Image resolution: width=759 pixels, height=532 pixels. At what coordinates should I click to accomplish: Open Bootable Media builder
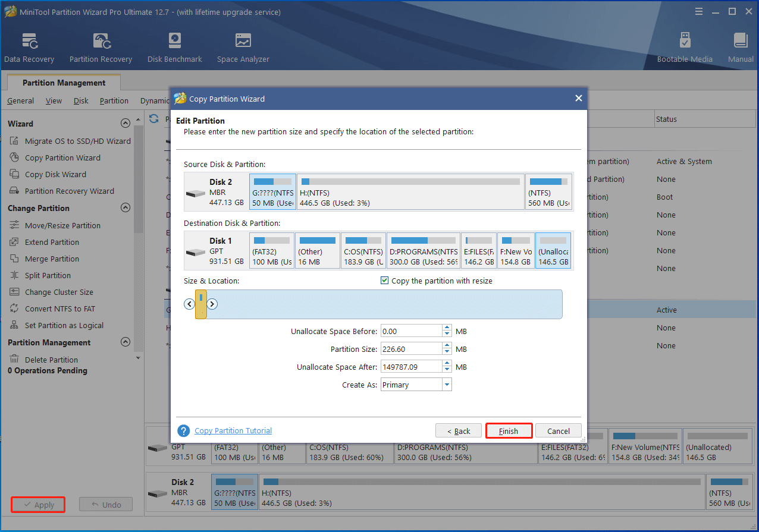click(x=685, y=48)
